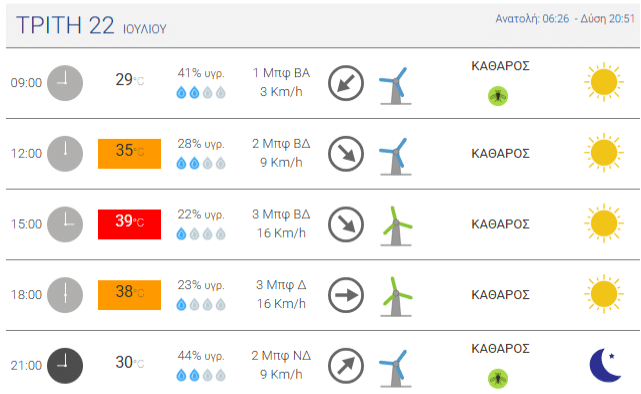
Task: Click the Ανατολή 06:26 - Δύση 20:51 text
Action: point(565,19)
